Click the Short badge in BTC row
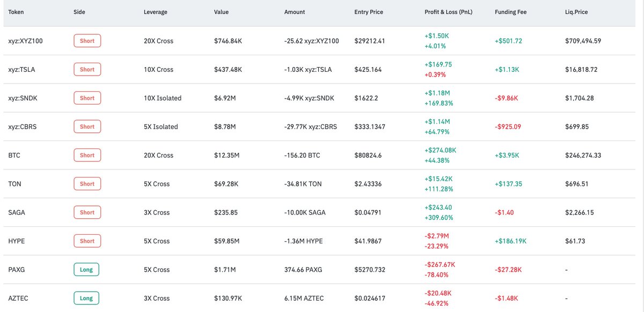 (87, 155)
